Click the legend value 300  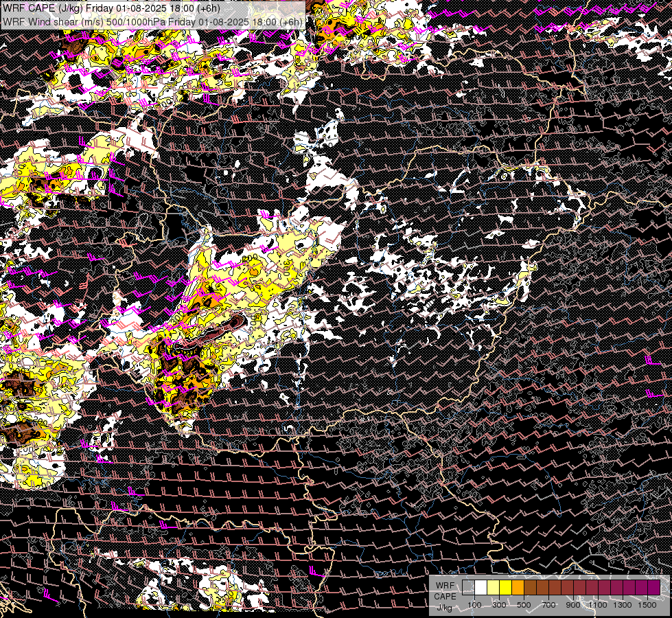[499, 605]
